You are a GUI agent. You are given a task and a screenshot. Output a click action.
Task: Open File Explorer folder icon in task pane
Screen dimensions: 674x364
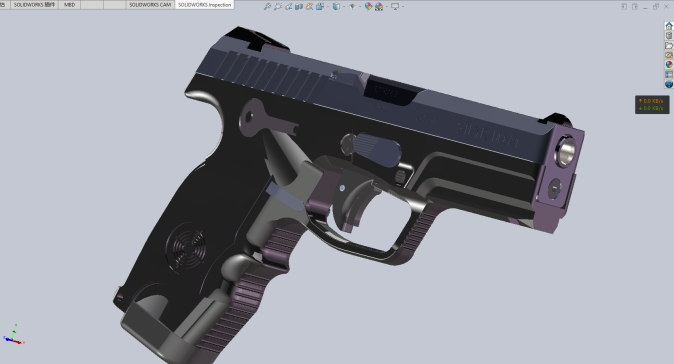[x=669, y=46]
